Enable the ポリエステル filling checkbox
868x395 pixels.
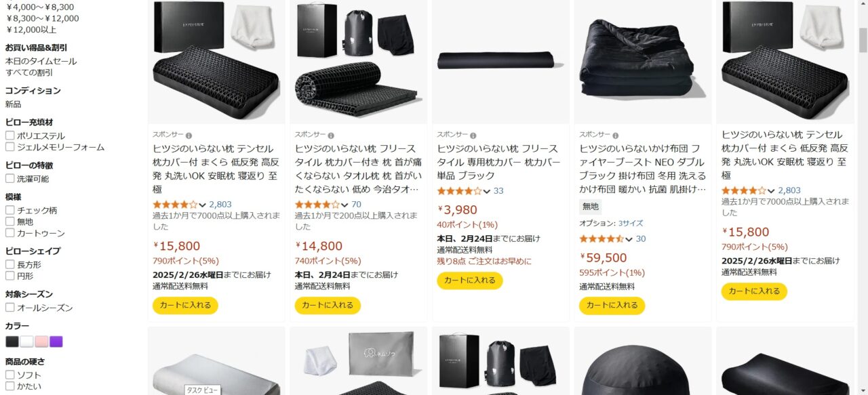click(10, 136)
